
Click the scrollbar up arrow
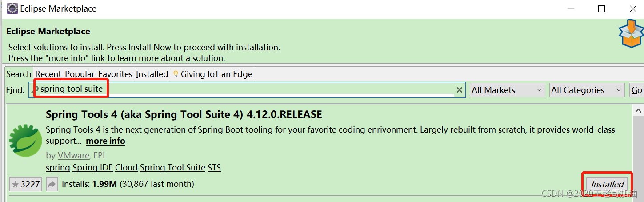click(x=639, y=110)
